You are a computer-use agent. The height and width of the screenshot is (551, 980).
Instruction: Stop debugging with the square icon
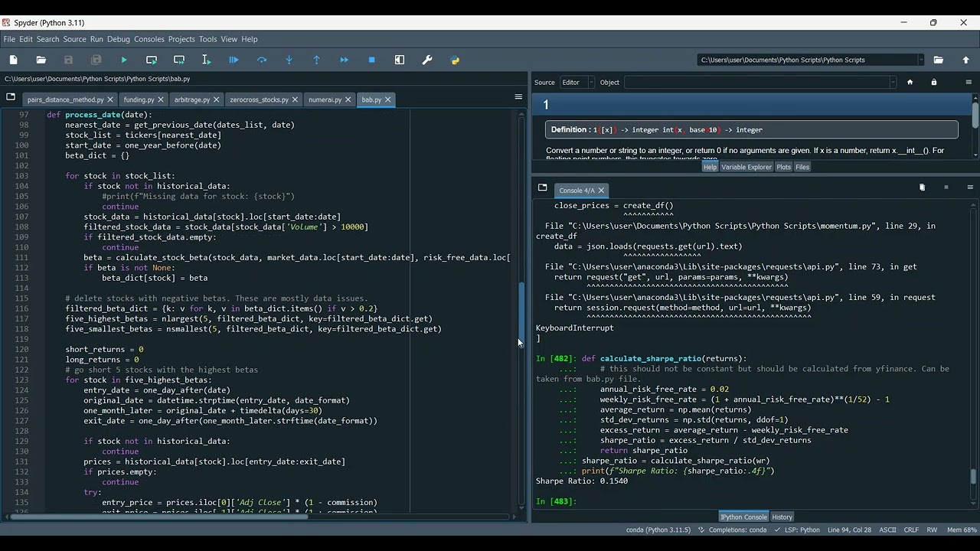372,60
